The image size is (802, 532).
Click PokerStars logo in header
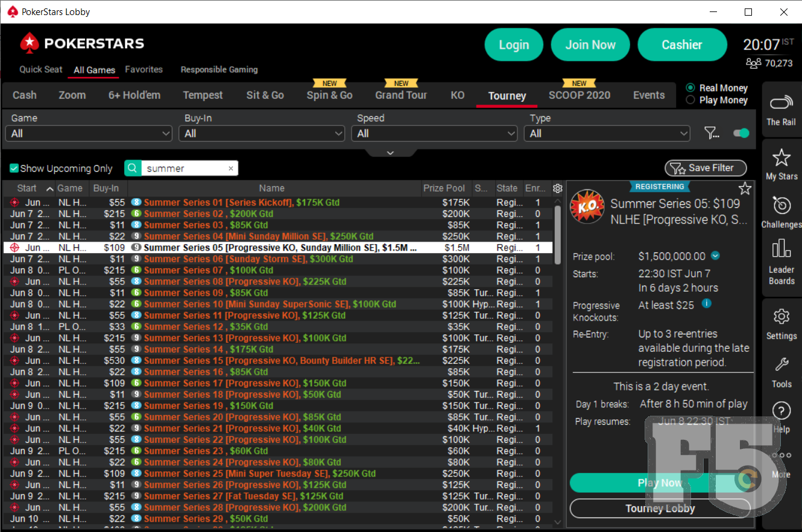click(x=82, y=43)
